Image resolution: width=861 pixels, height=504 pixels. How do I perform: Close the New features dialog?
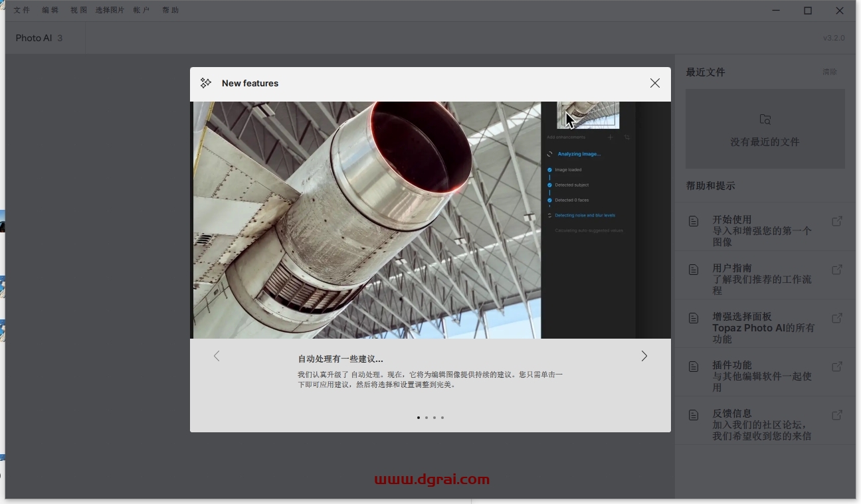[x=654, y=83]
